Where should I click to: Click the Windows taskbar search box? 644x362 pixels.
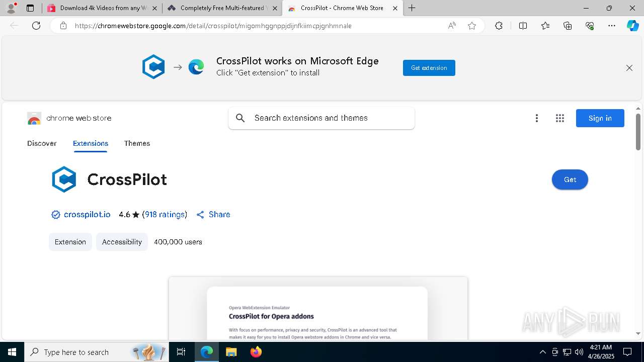point(97,352)
